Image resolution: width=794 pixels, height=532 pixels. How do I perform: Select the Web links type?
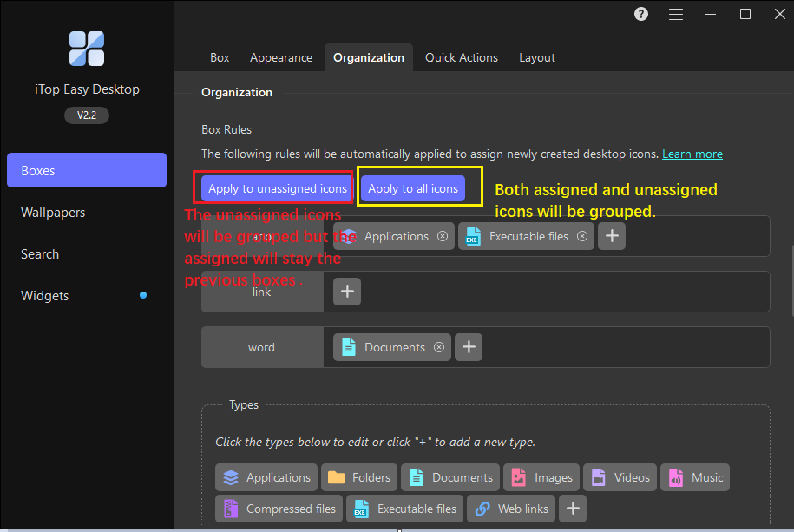[x=512, y=509]
